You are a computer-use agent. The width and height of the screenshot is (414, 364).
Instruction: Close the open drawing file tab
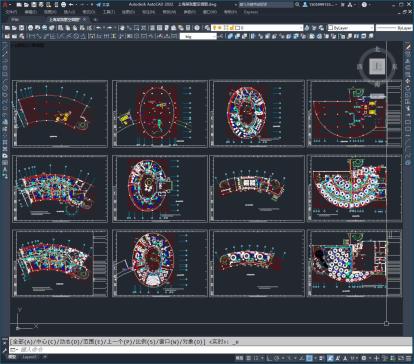85,20
